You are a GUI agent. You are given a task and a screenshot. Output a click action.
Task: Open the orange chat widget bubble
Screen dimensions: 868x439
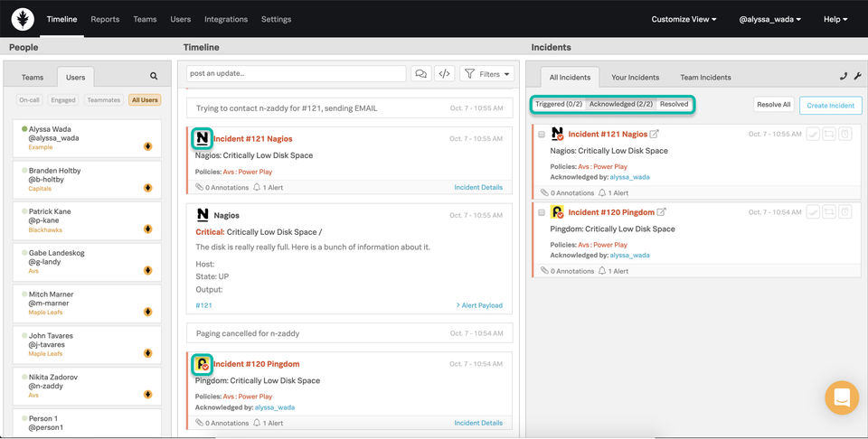(842, 397)
